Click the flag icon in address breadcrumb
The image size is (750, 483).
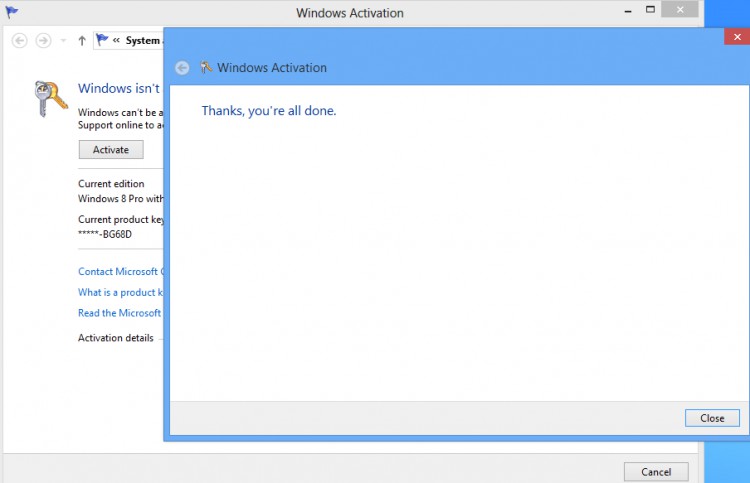click(102, 40)
